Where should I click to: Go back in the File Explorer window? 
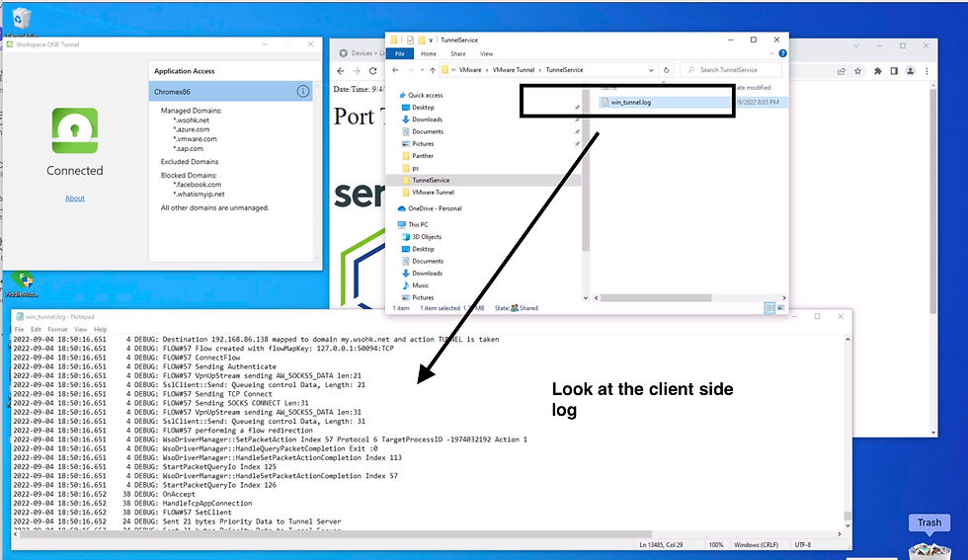click(396, 70)
